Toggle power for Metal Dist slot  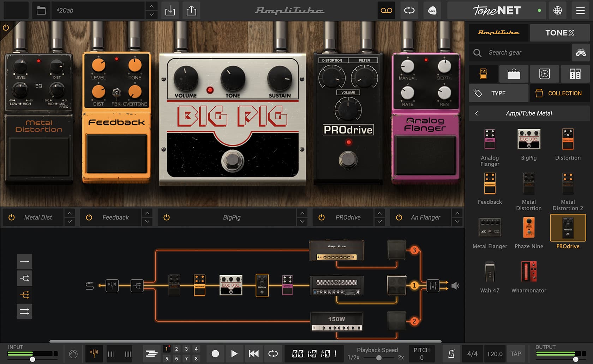pos(12,217)
